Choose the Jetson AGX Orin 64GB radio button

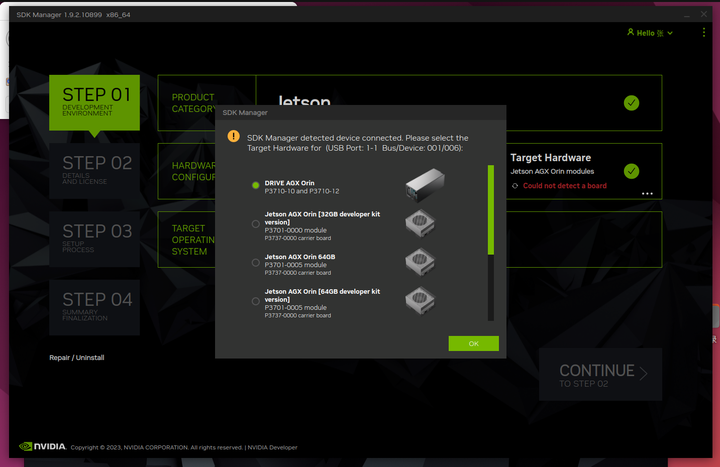click(x=255, y=263)
